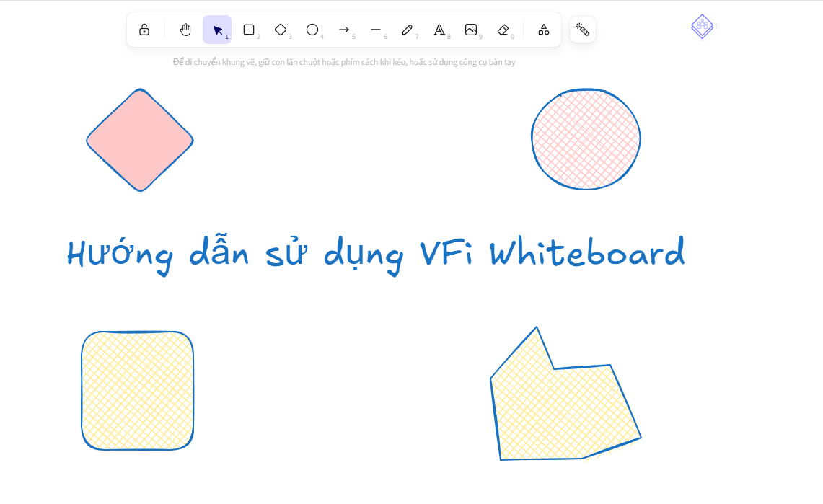Select the Diamond tool
Image resolution: width=823 pixels, height=504 pixels.
(281, 30)
